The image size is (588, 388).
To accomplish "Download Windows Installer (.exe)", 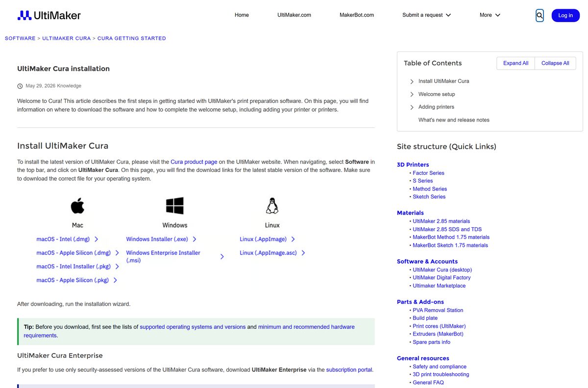I will click(157, 239).
